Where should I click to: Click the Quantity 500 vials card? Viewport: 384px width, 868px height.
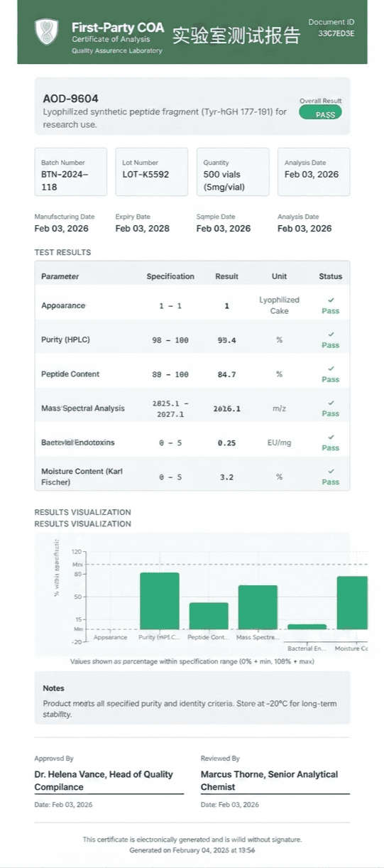point(233,172)
